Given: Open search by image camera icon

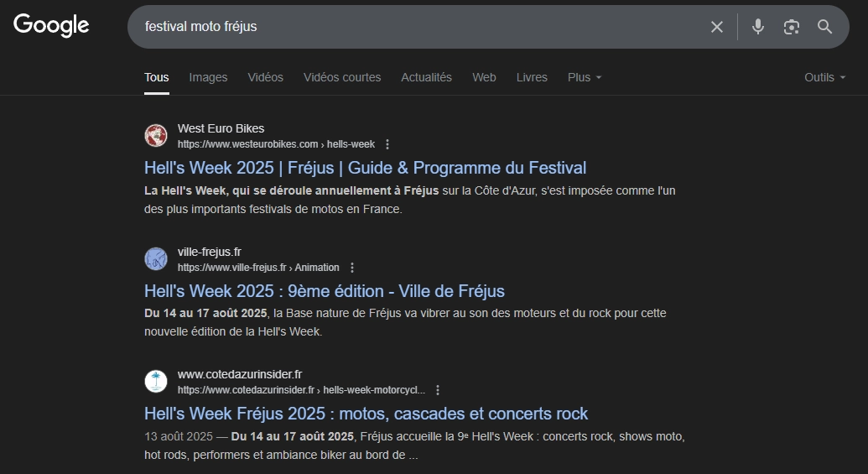Looking at the screenshot, I should (792, 27).
